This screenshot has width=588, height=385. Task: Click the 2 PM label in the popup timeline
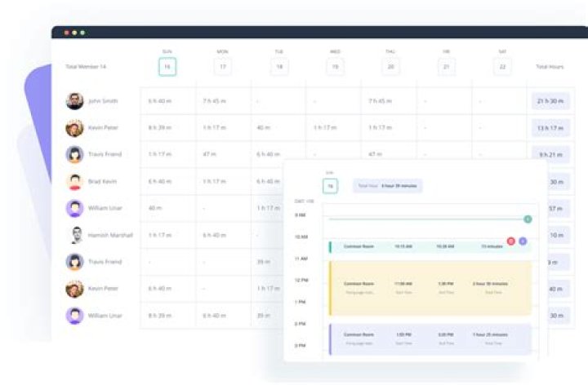[300, 324]
